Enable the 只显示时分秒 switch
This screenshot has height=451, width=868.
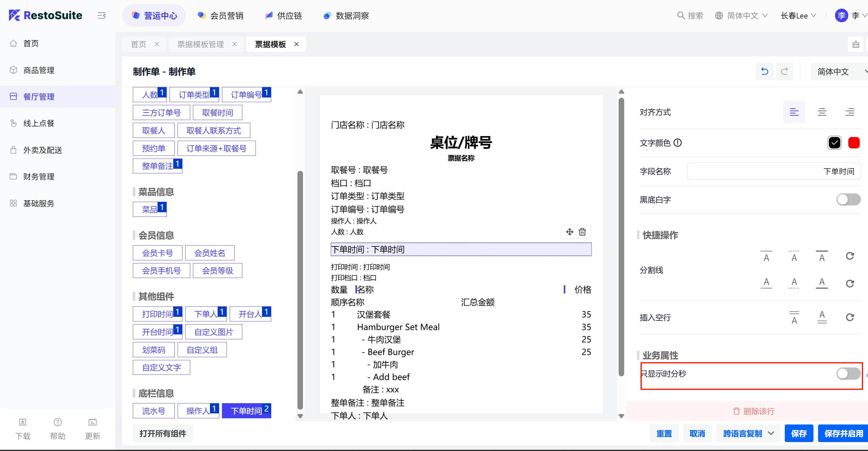coord(848,373)
